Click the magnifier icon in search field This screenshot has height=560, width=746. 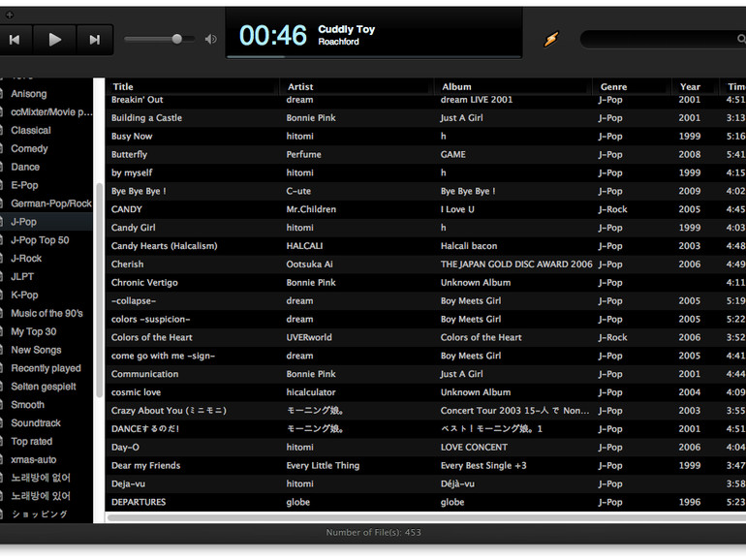pos(741,39)
